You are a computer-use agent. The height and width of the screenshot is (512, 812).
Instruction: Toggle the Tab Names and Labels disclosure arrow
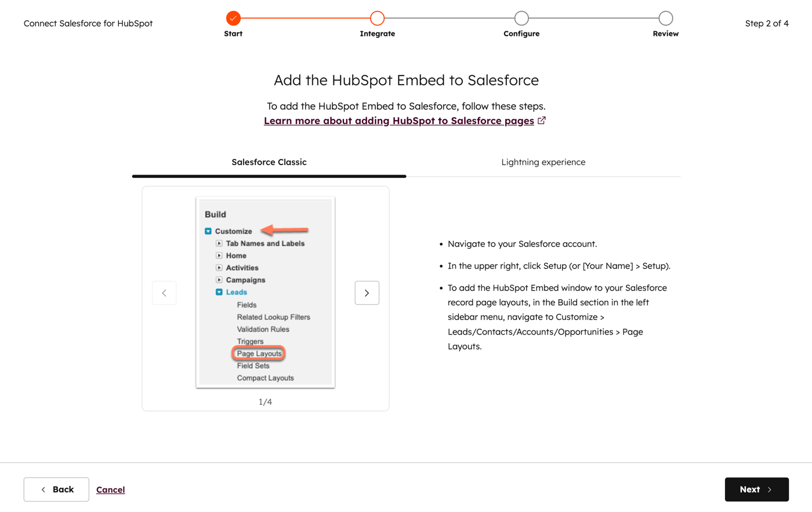click(x=219, y=243)
